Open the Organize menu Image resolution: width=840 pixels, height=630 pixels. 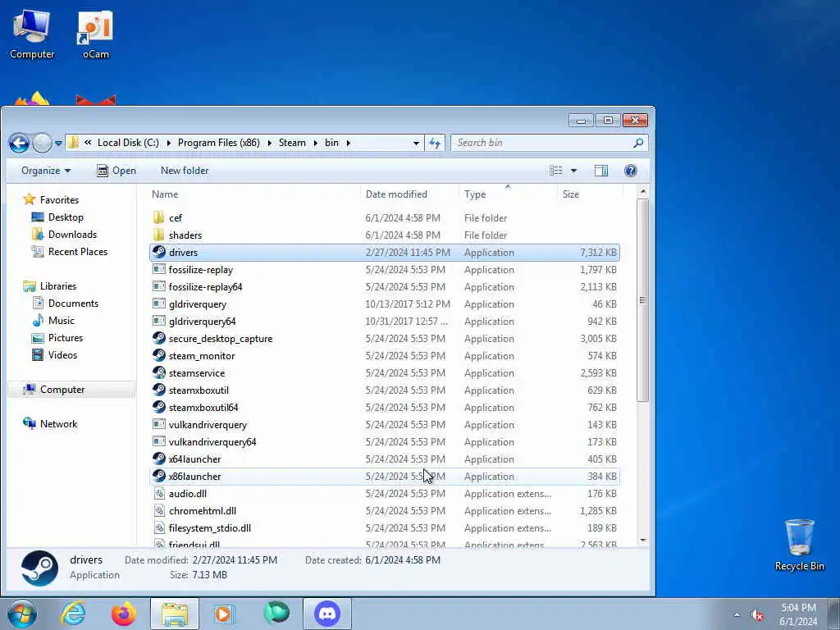(x=46, y=171)
